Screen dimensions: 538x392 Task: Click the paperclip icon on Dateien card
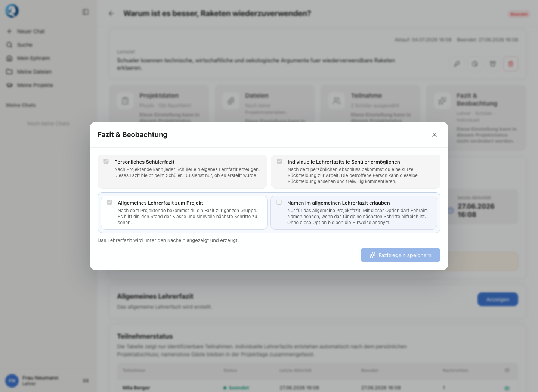[231, 101]
